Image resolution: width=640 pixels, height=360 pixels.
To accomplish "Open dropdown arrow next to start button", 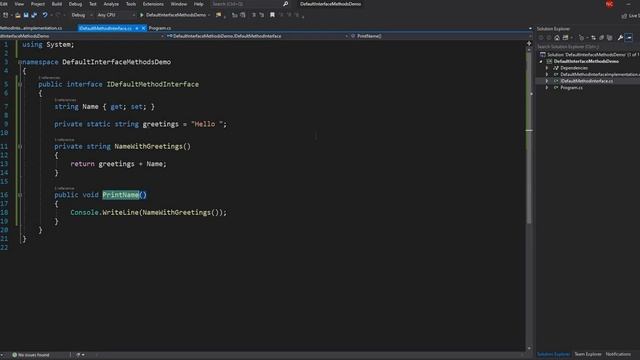I will [x=209, y=15].
